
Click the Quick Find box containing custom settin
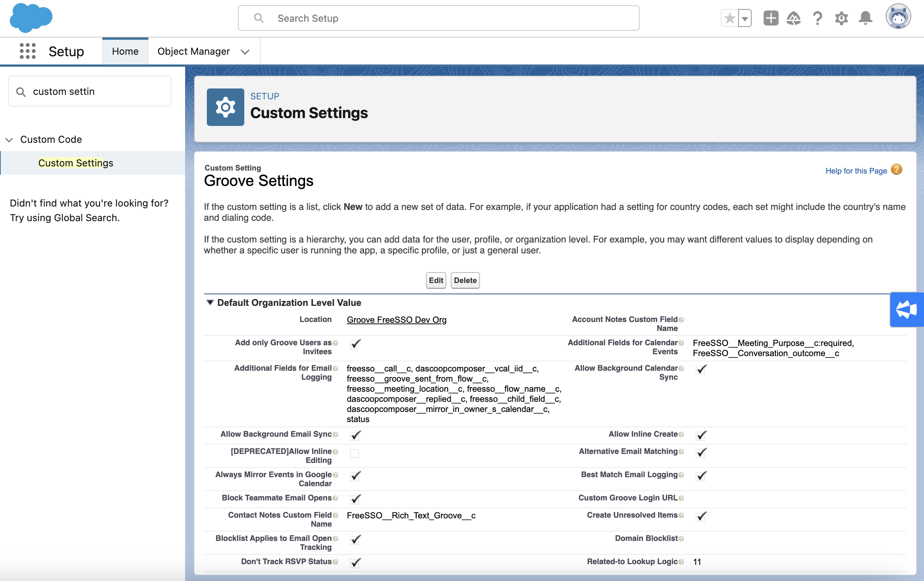point(90,91)
